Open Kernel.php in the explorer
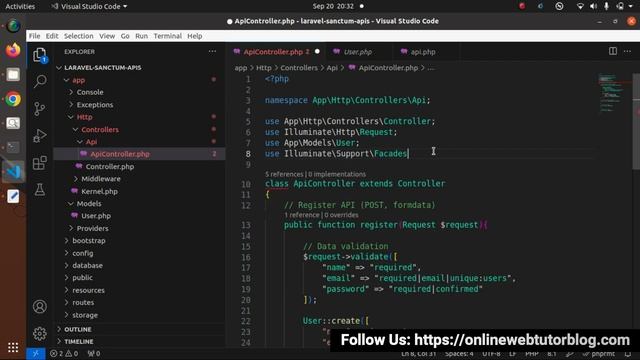Viewport: 640px width, 360px height. click(x=99, y=191)
